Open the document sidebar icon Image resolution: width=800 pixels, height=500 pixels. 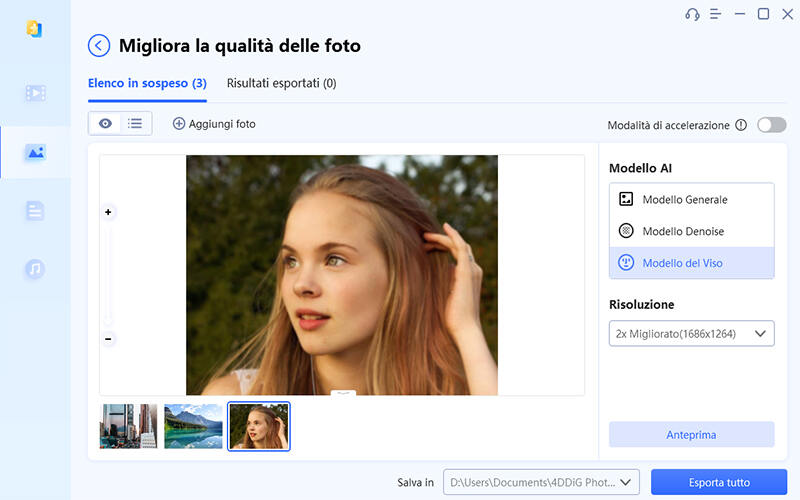tap(35, 211)
